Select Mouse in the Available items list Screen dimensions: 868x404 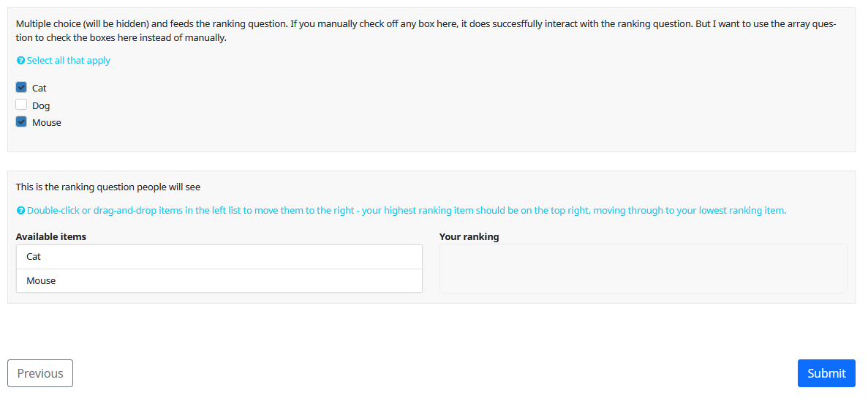[x=219, y=281]
